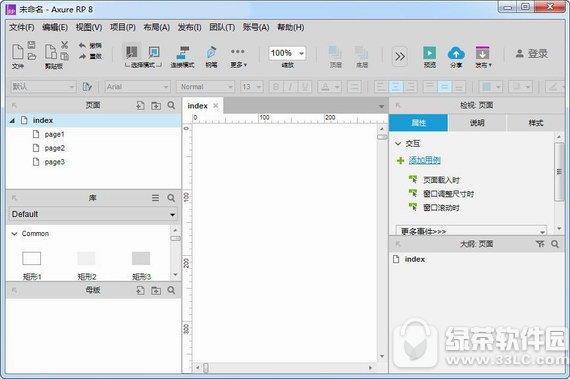Click the cut scissors icon
The height and width of the screenshot is (379, 570).
[64, 45]
